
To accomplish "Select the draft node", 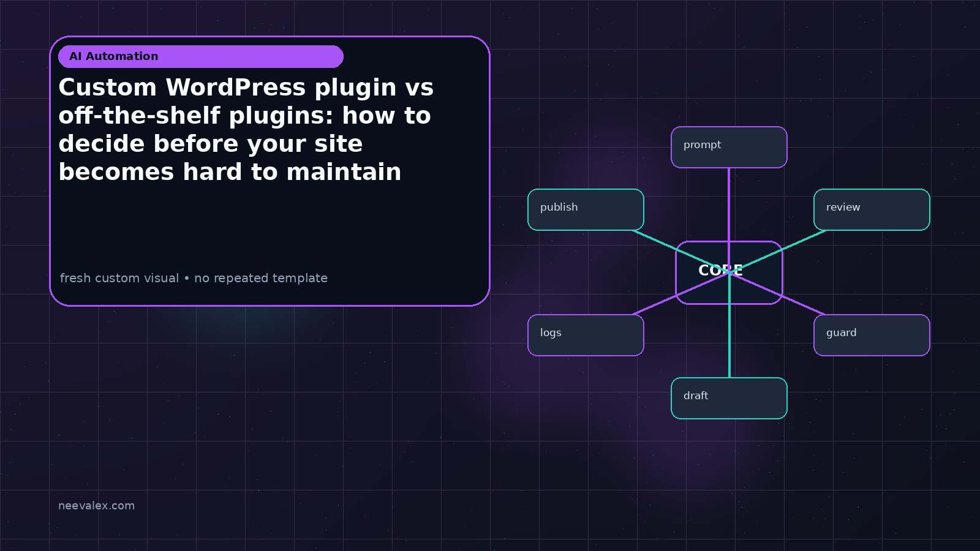I will tap(729, 398).
